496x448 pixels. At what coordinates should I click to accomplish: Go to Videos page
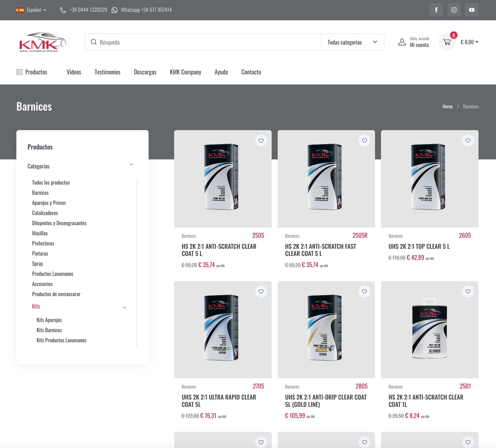74,72
